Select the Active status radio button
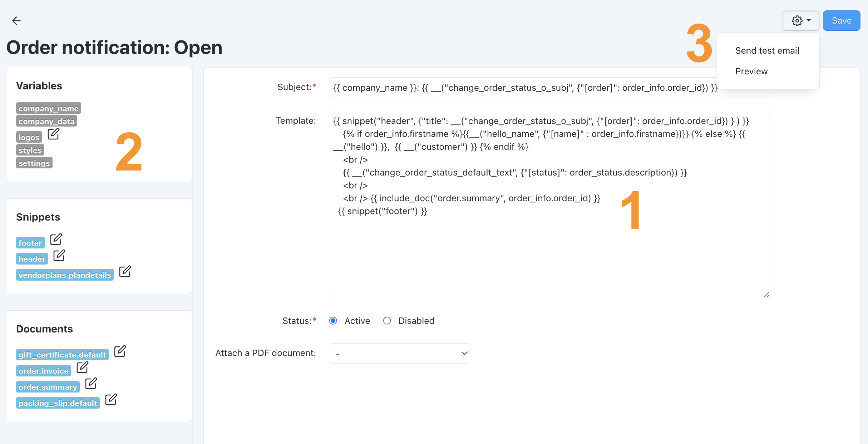The image size is (868, 444). click(x=333, y=321)
